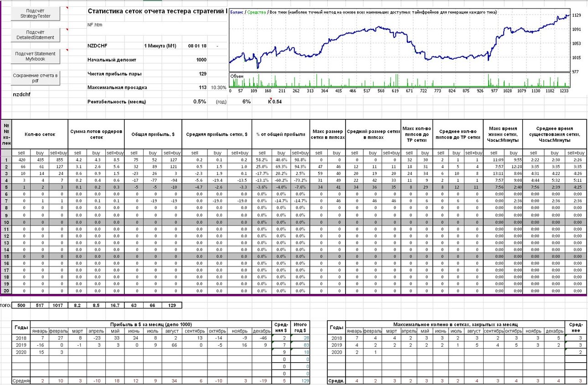Select the 13:11 max lifetime cell
This screenshot has height=385, width=588.
tap(494, 174)
